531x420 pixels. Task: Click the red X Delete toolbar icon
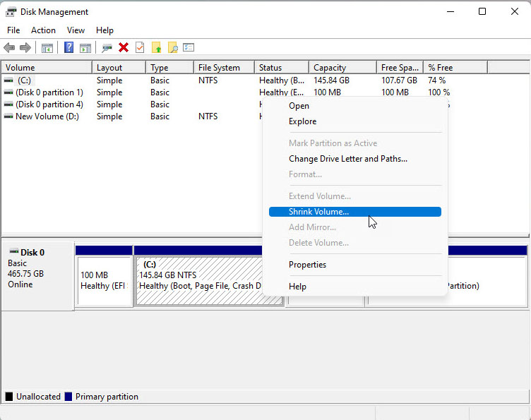(x=124, y=48)
